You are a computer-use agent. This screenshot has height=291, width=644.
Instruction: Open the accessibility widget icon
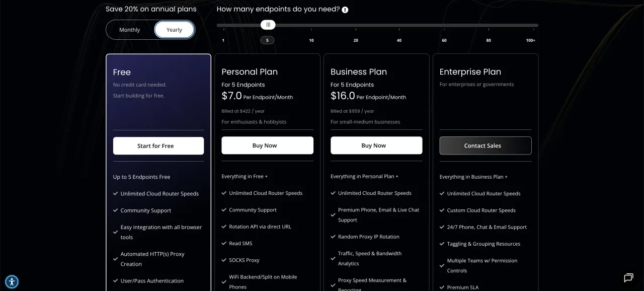(x=12, y=281)
